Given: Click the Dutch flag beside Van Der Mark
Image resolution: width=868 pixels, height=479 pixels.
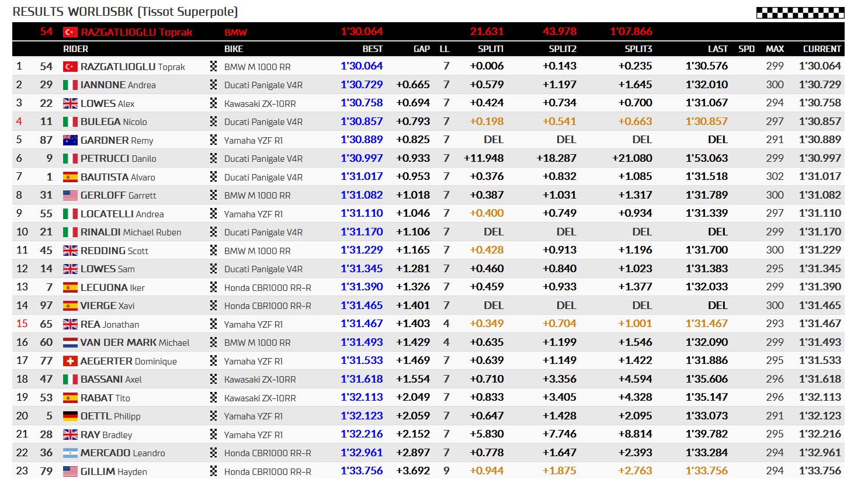Looking at the screenshot, I should pos(70,342).
